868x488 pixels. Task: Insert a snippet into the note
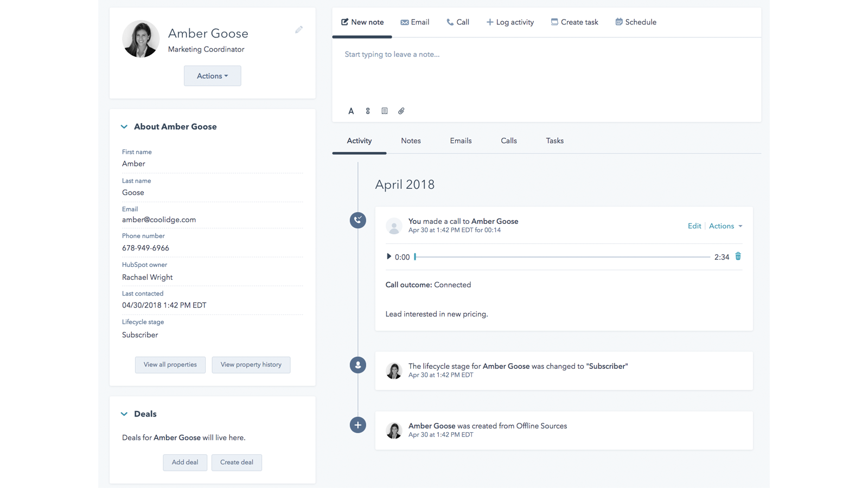click(x=385, y=111)
